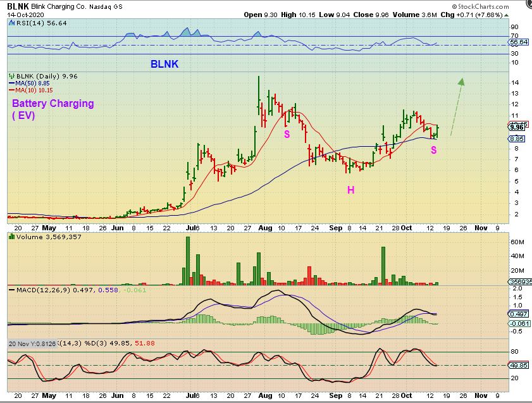Click the '20 Nov Y:0.8126' crosshair tooltip
This screenshot has height=403, width=532.
point(32,344)
